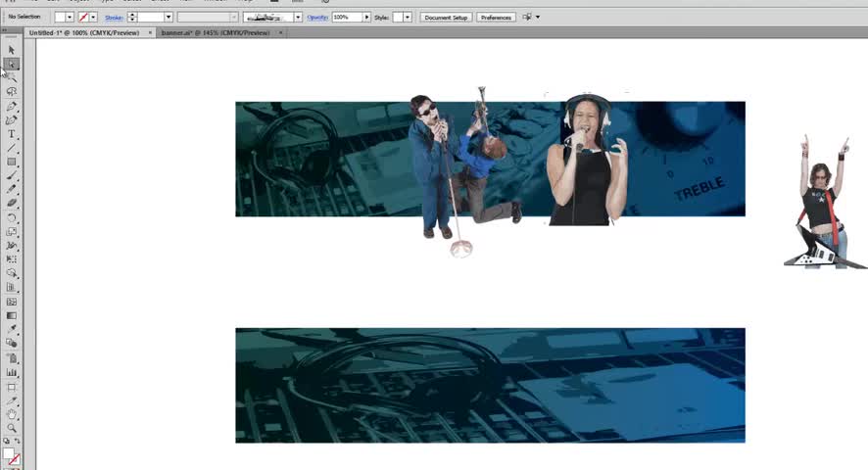Select the Slice tool
This screenshot has width=868, height=470.
pyautogui.click(x=12, y=400)
